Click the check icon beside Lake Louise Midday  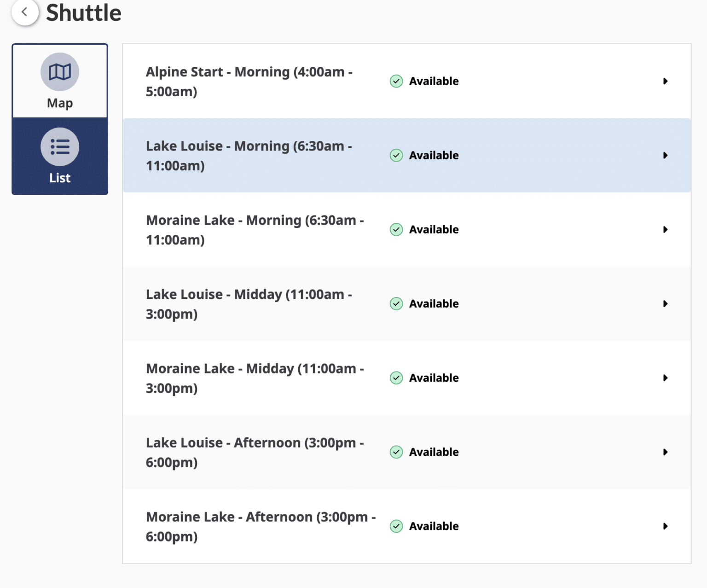tap(396, 303)
